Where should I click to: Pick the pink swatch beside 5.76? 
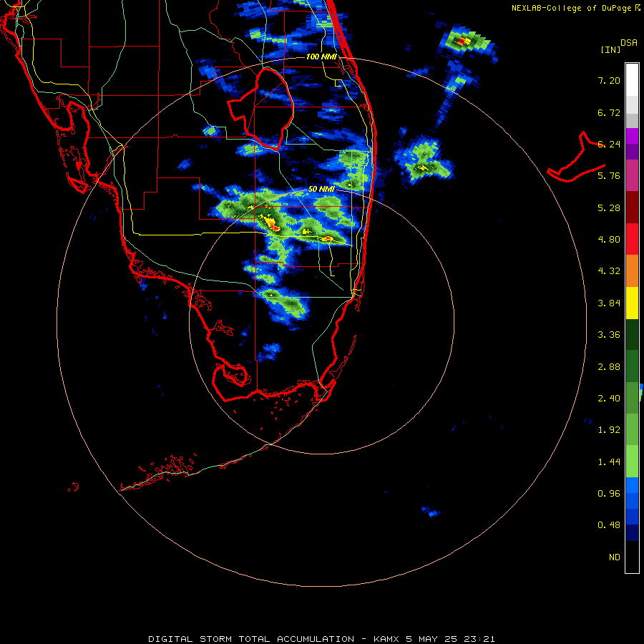click(632, 175)
